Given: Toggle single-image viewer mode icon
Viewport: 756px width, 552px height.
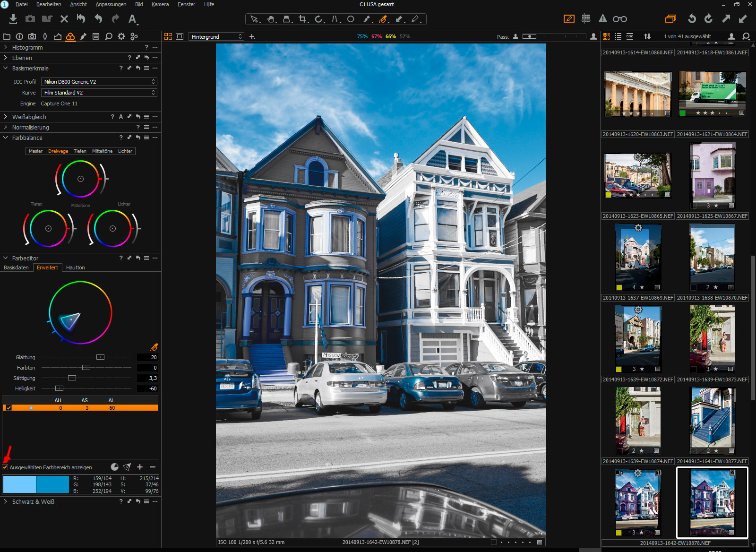Looking at the screenshot, I should coord(180,36).
